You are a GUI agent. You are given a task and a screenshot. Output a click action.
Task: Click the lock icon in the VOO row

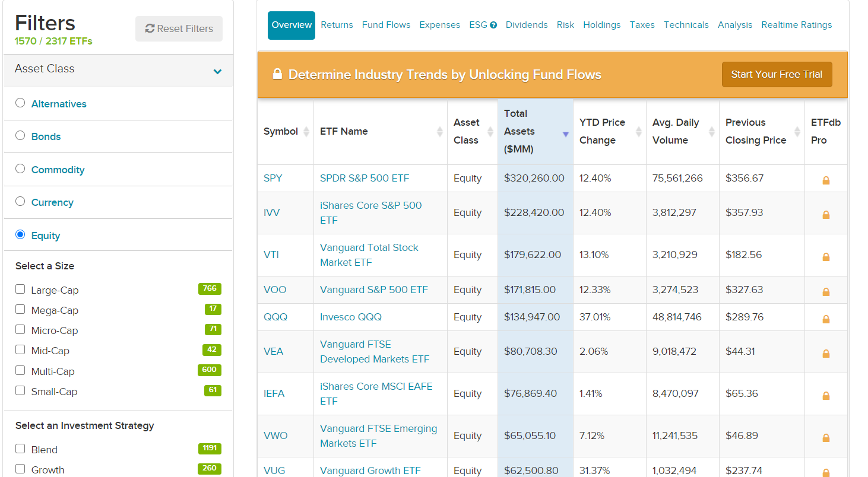point(826,292)
